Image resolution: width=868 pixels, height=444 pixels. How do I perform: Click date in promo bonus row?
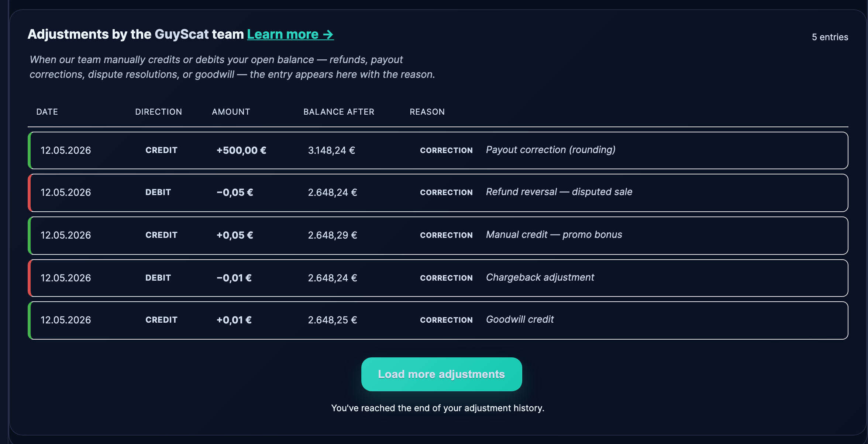click(66, 235)
